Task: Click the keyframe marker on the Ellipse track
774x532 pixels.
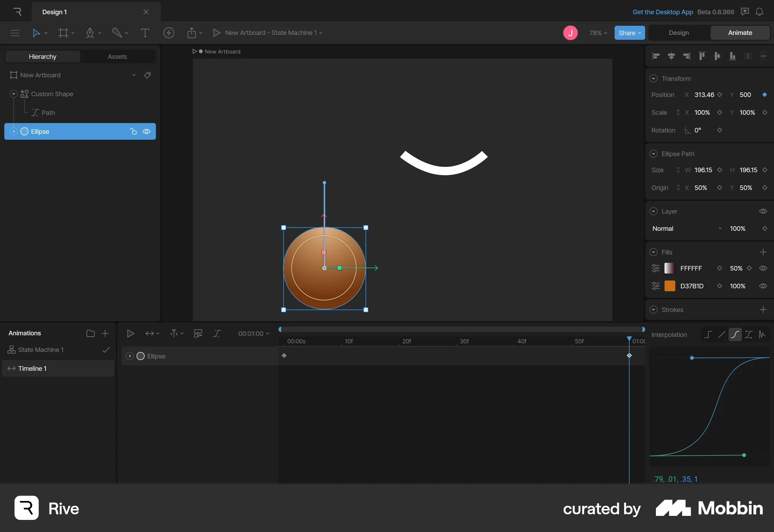Action: coord(284,356)
